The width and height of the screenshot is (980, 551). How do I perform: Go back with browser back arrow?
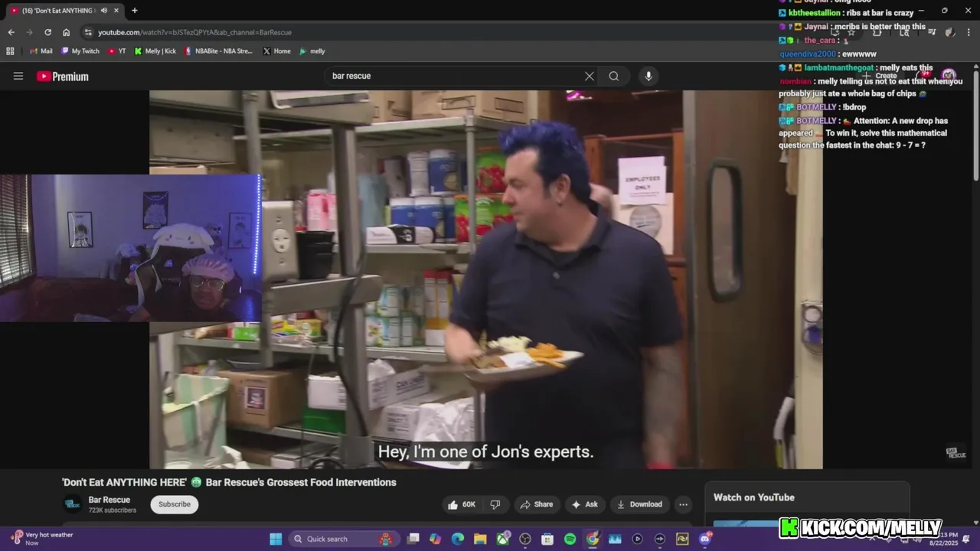(x=11, y=32)
